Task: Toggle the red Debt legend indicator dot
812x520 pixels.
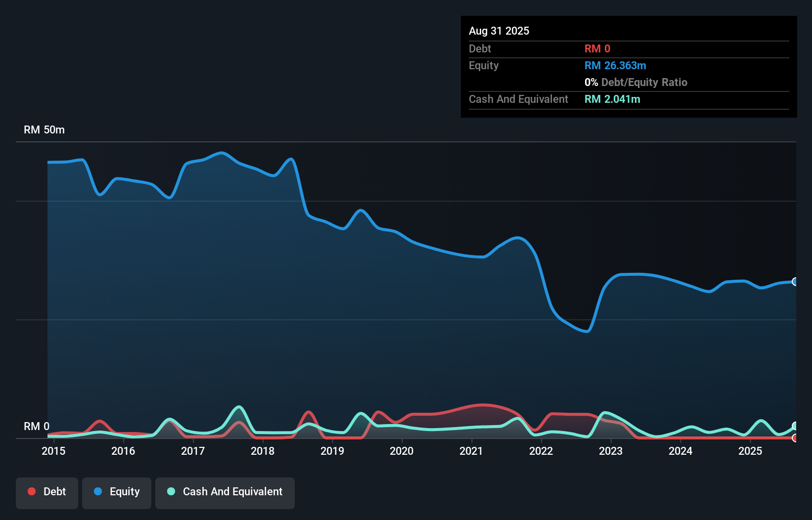Action: [31, 491]
